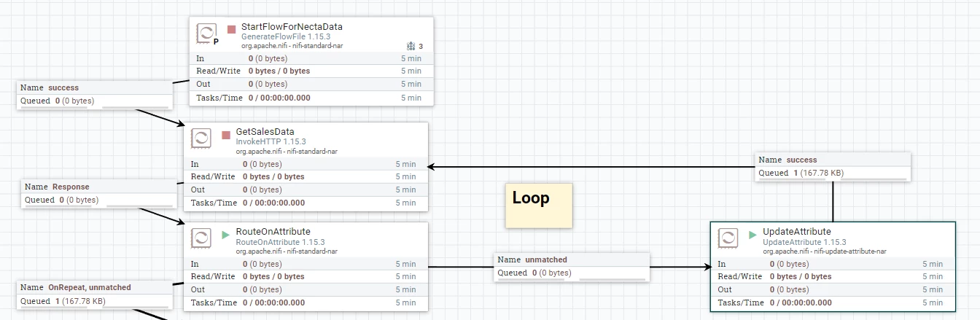
Task: Select the yellow Loop label note
Action: click(x=539, y=205)
